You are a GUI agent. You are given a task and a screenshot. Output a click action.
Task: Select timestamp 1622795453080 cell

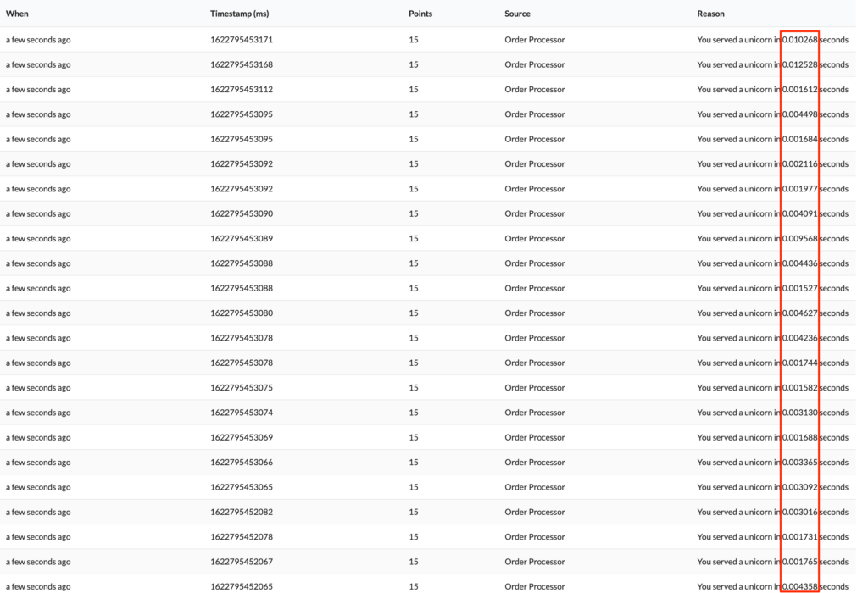[x=242, y=313]
